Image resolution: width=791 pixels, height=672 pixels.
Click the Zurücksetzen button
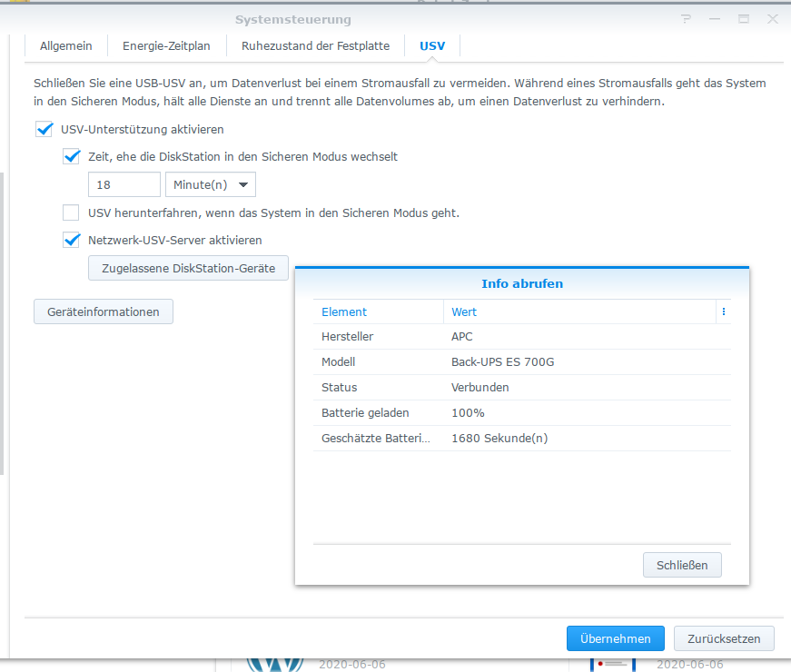point(724,638)
